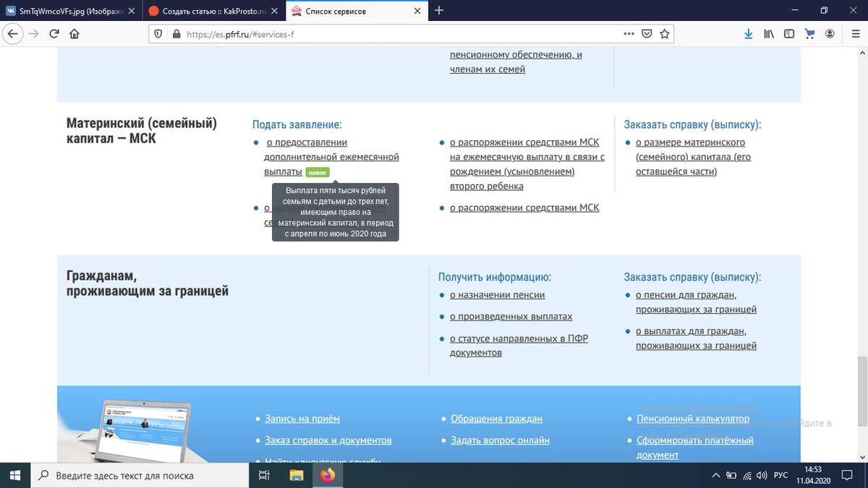This screenshot has width=868, height=488.
Task: Click the forward navigation arrow
Action: [34, 34]
